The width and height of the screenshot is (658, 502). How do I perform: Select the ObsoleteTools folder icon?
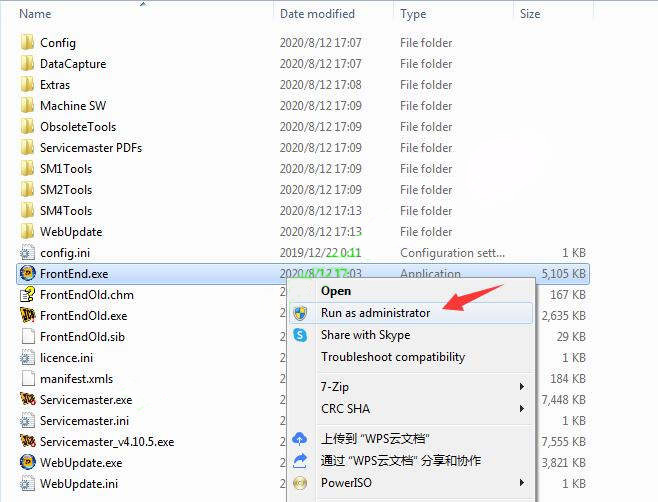coord(27,126)
